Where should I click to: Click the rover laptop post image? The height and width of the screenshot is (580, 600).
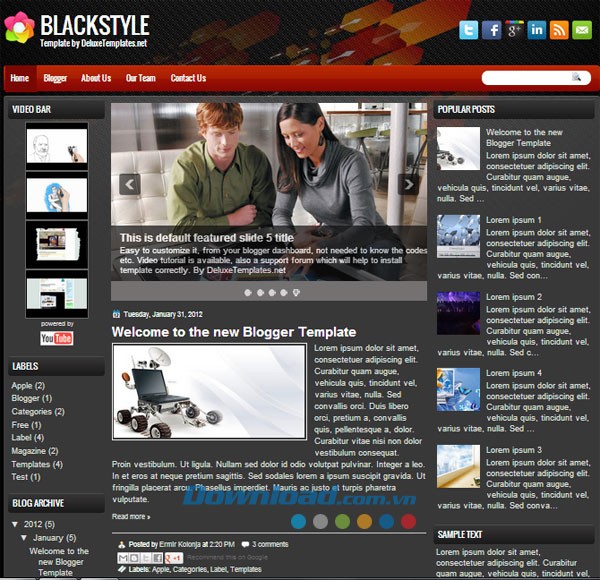(x=209, y=391)
